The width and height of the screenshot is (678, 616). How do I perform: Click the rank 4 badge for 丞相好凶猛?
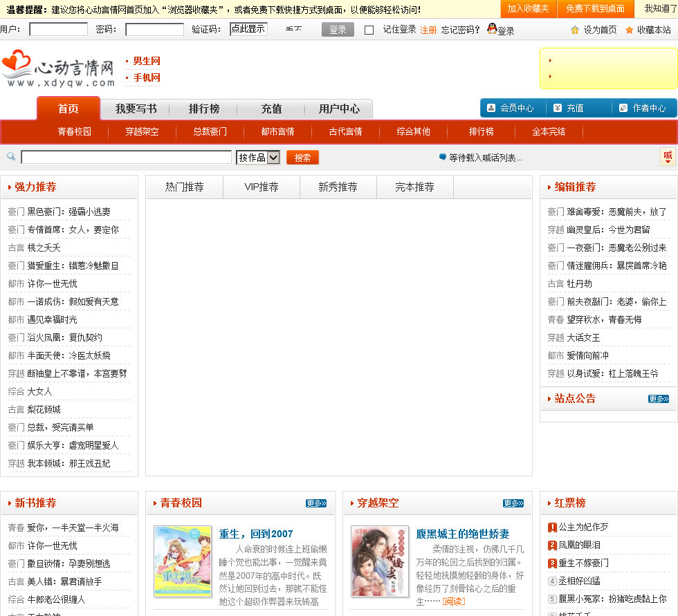click(552, 581)
